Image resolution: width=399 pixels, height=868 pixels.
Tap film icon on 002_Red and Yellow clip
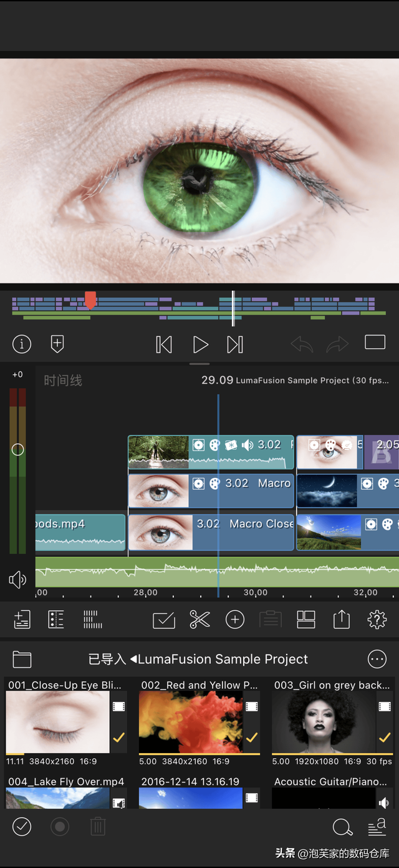252,707
